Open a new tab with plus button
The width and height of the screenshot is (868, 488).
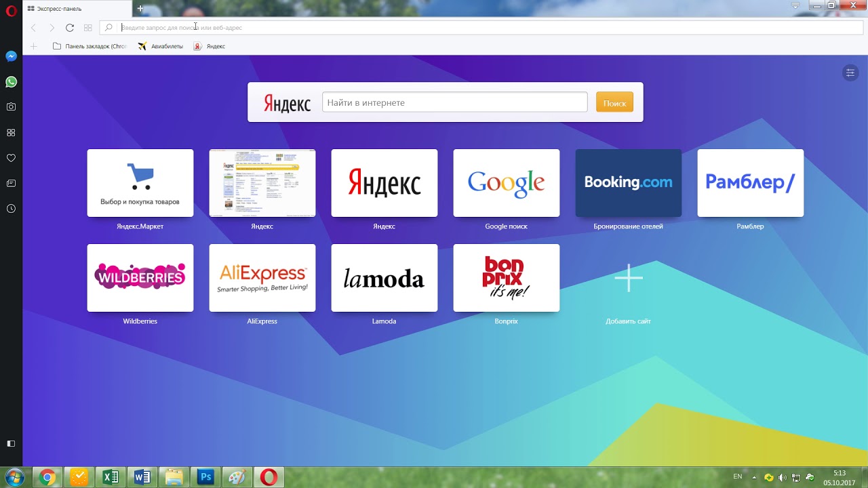click(x=140, y=8)
